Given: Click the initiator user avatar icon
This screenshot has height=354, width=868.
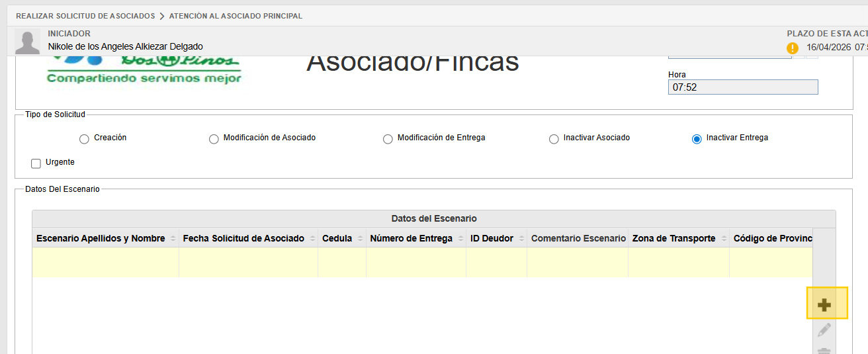Looking at the screenshot, I should click(28, 42).
